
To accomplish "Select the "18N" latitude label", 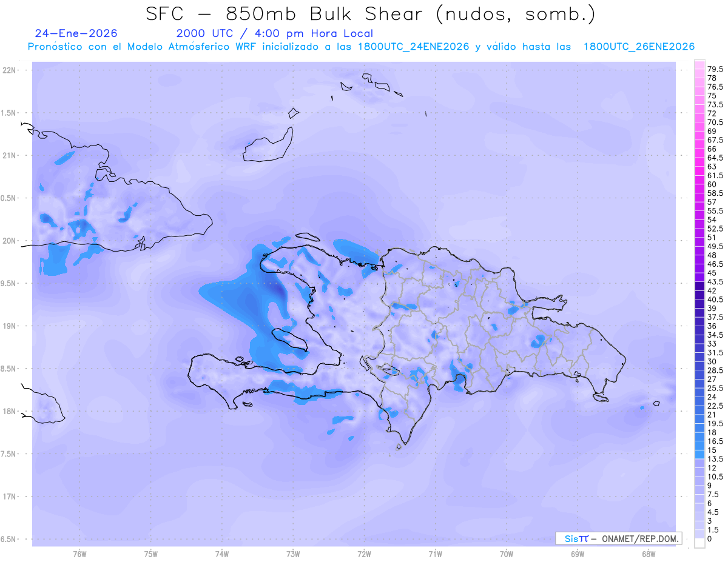I will (10, 411).
